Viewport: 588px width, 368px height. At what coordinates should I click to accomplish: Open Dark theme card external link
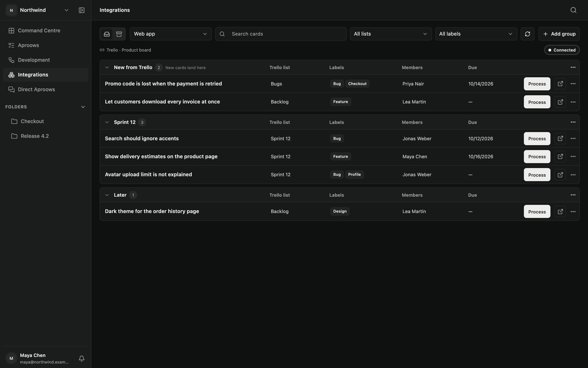pyautogui.click(x=560, y=212)
